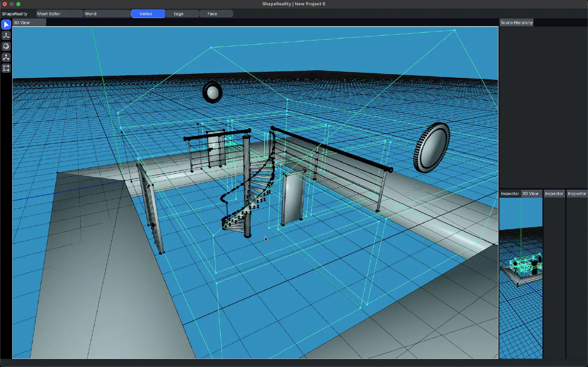The height and width of the screenshot is (367, 588).
Task: Open the World coordinate space dropdown
Action: tap(107, 14)
